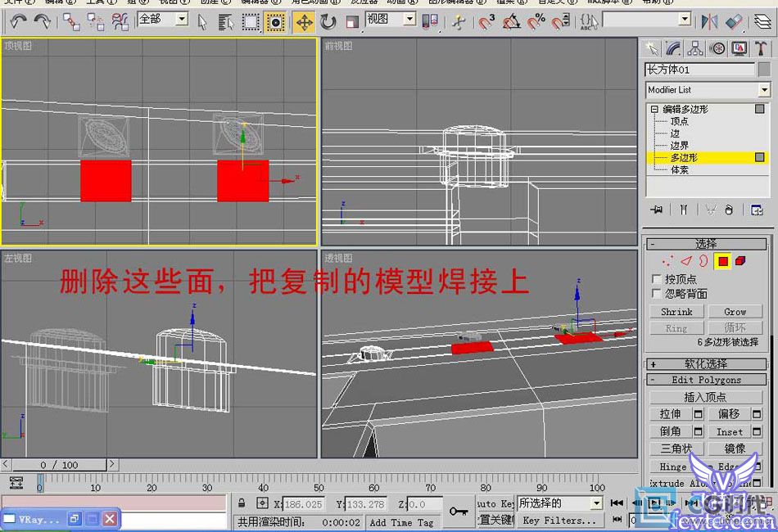Select 体素 sub-object level in stack
Screen dimensions: 778x532
(x=679, y=170)
